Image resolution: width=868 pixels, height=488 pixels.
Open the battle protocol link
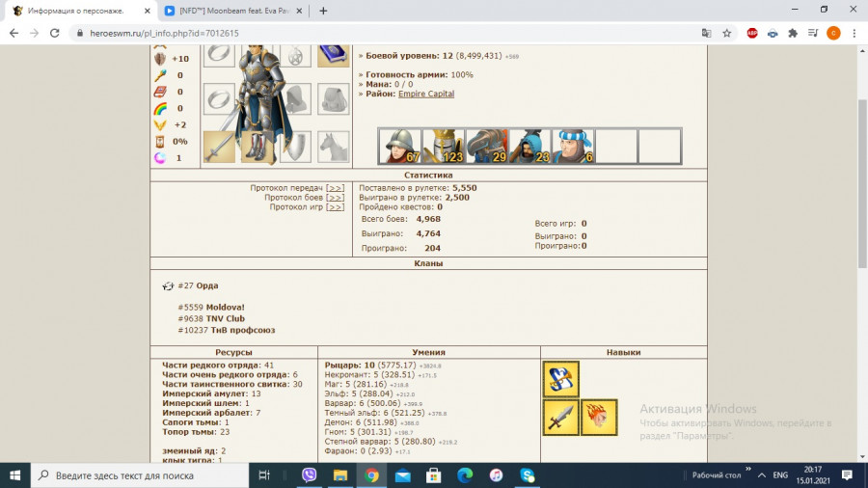[335, 198]
